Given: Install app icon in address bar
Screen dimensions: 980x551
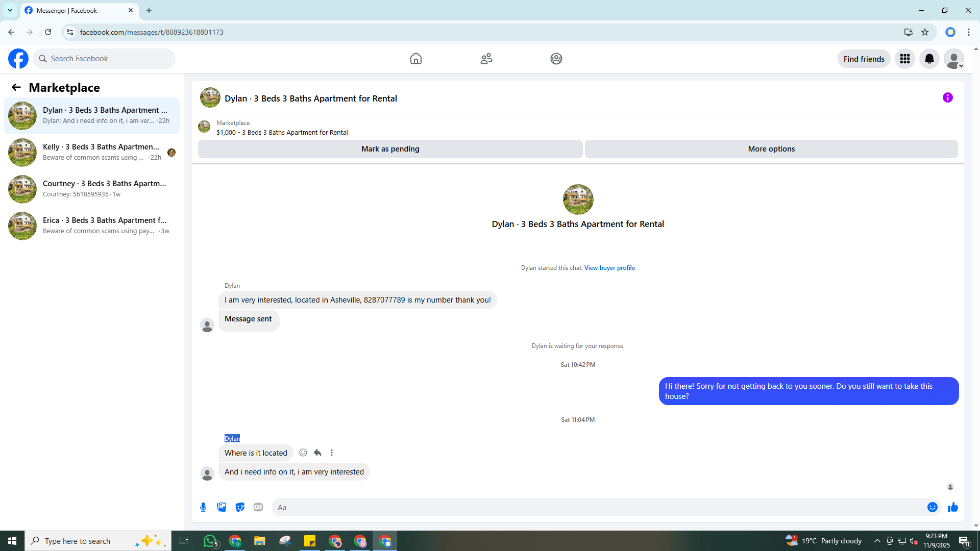Looking at the screenshot, I should coord(909,32).
